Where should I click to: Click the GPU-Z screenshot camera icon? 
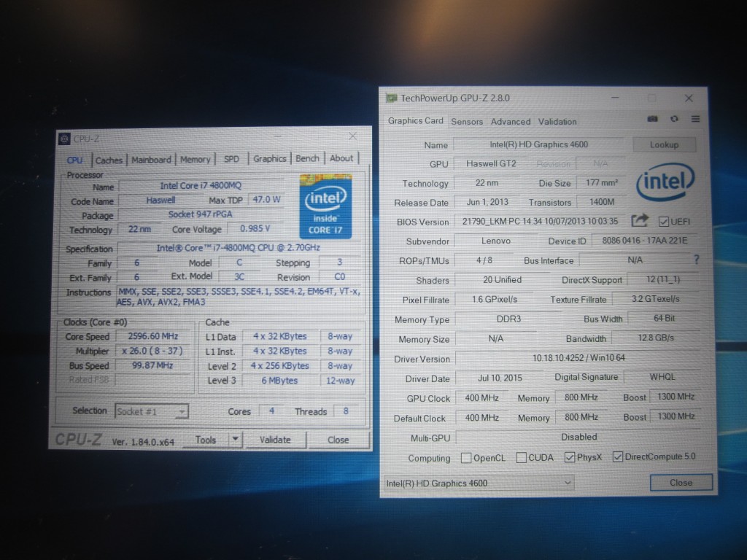click(653, 119)
